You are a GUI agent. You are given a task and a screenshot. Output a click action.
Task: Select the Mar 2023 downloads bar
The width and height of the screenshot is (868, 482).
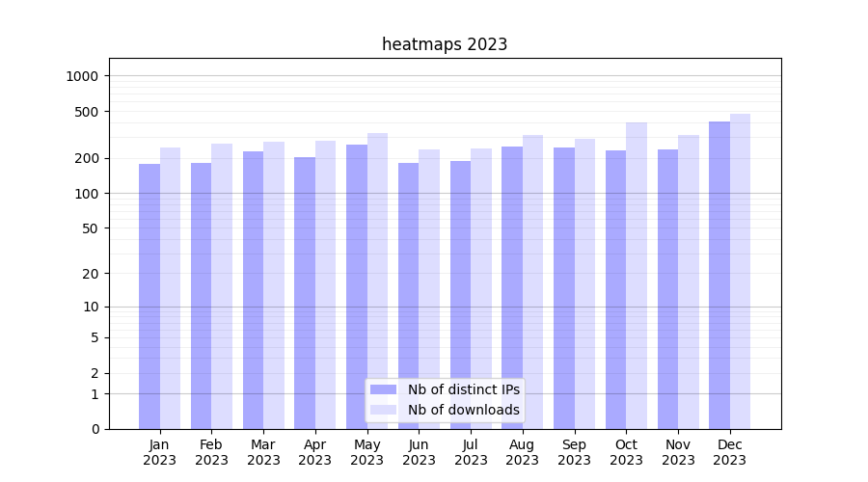click(x=274, y=285)
